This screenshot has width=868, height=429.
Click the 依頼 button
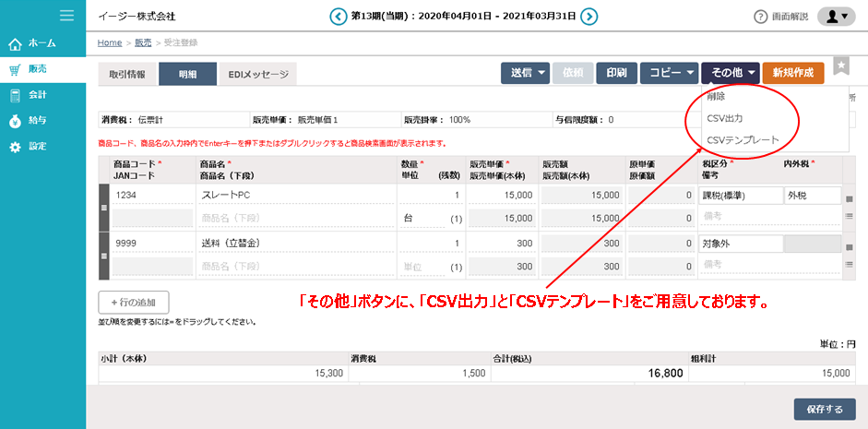[x=573, y=73]
